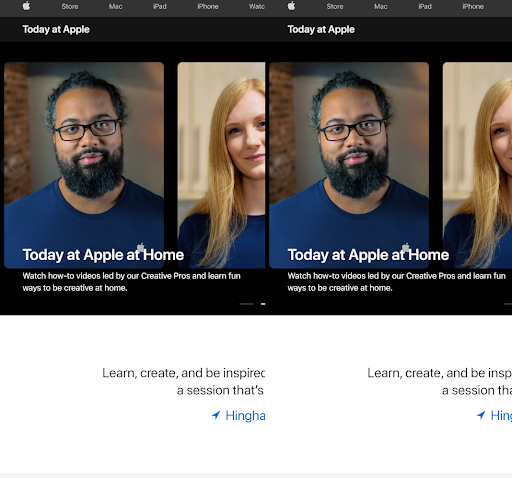The image size is (512, 478).
Task: Open the iPad menu in the left page copy
Action: (160, 6)
